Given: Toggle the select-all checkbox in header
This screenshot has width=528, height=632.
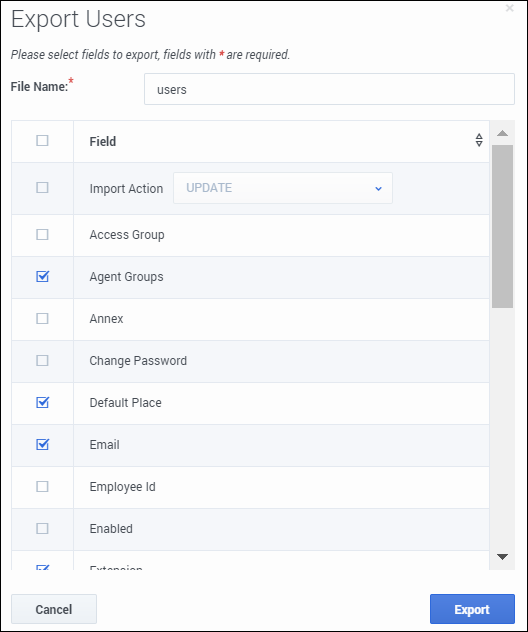Looking at the screenshot, I should click(x=42, y=141).
